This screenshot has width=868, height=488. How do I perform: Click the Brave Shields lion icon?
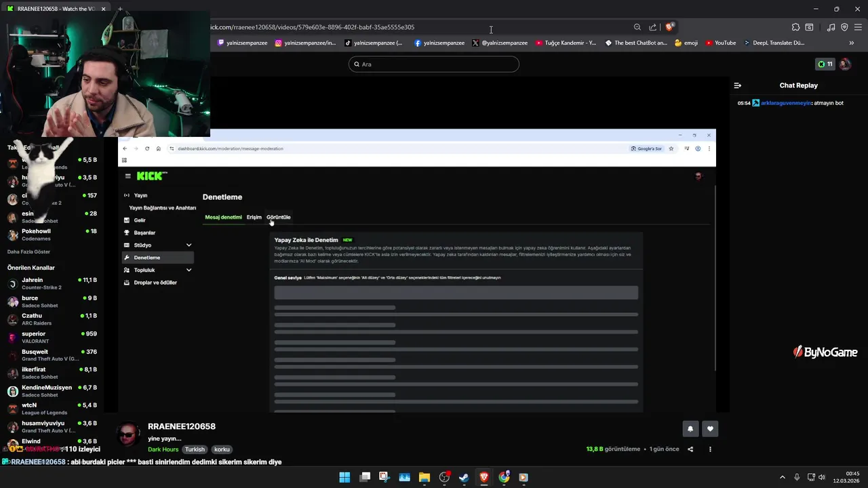[x=669, y=27]
